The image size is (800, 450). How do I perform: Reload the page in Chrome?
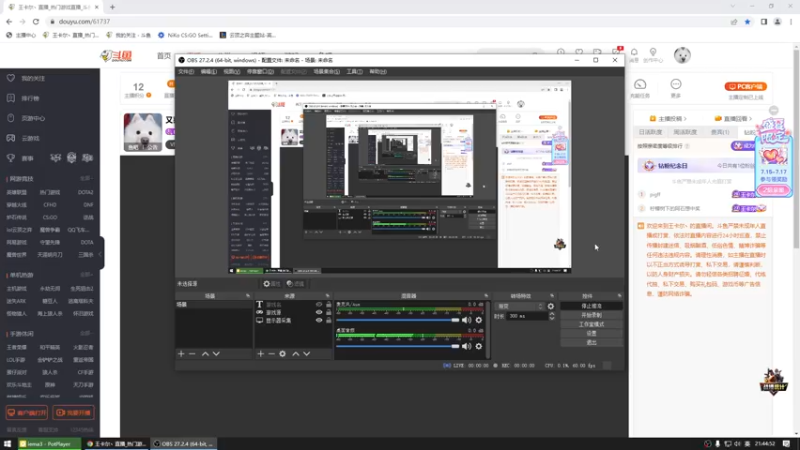click(x=36, y=21)
